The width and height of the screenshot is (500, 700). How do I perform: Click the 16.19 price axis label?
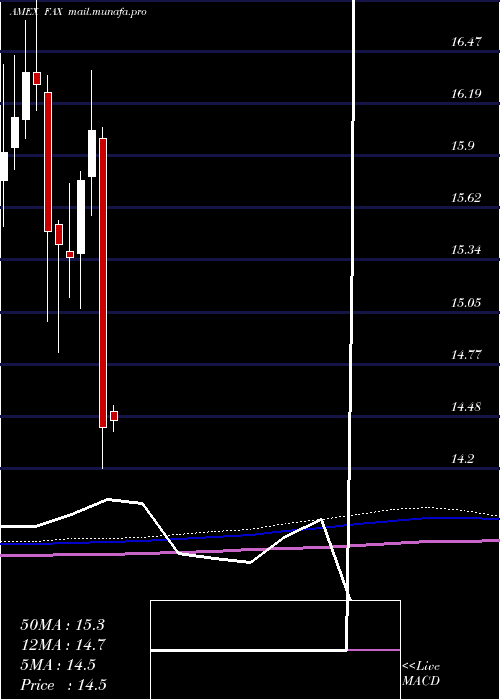click(466, 94)
